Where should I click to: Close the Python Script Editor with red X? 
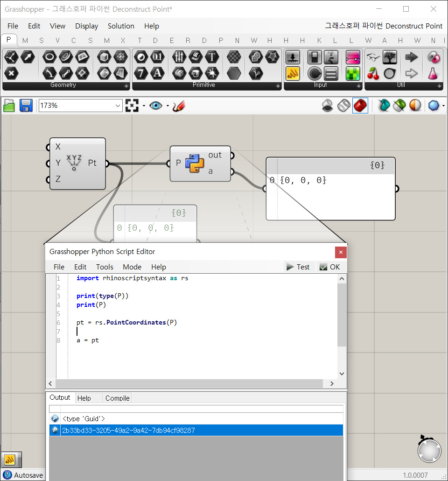[x=341, y=252]
